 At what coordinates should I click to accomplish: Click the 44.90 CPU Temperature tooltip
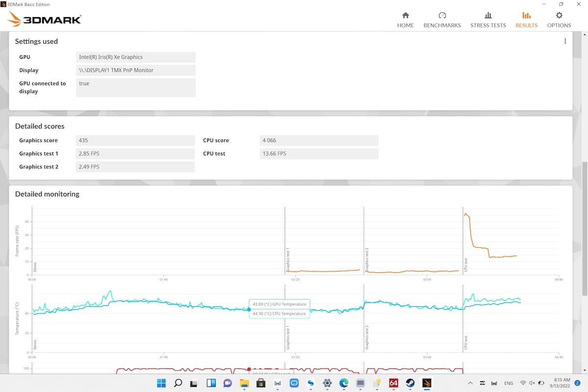coord(279,314)
